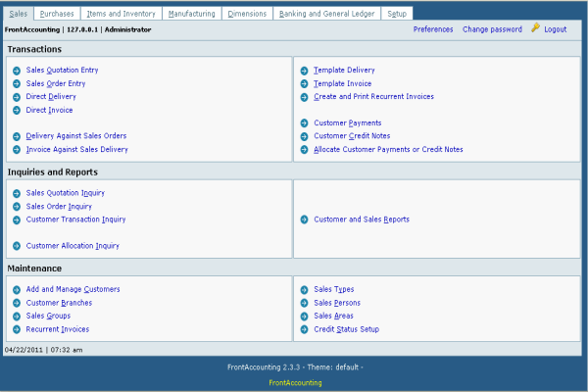Click the arrow icon beside Invoice Against Sales Delivery
This screenshot has width=588, height=392.
[x=17, y=150]
